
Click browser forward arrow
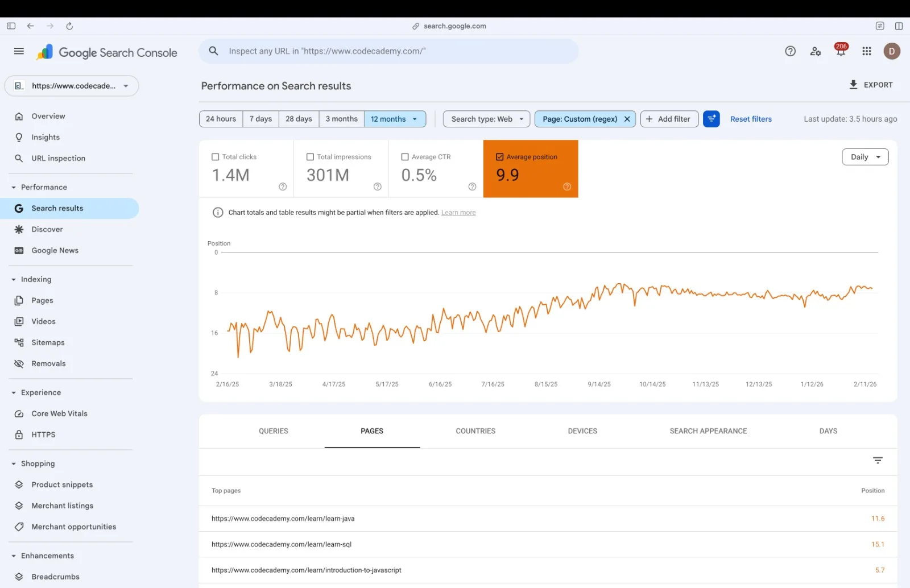point(50,26)
